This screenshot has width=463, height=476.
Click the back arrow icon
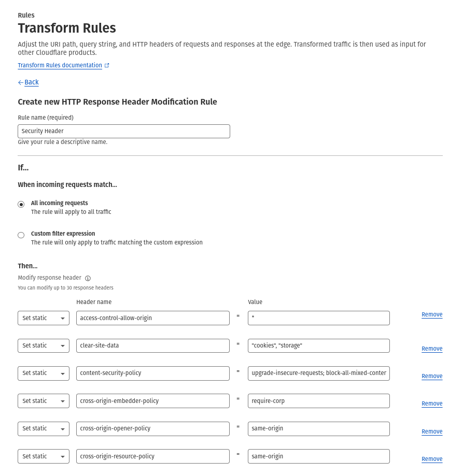(x=21, y=82)
